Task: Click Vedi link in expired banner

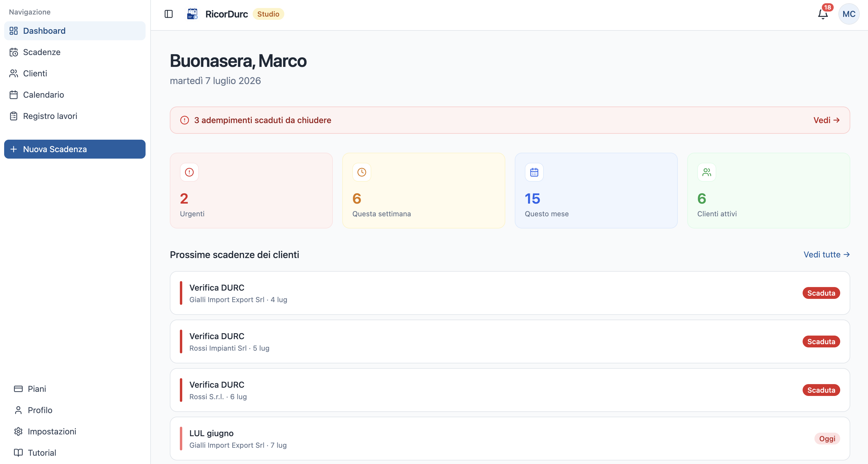Action: tap(826, 120)
